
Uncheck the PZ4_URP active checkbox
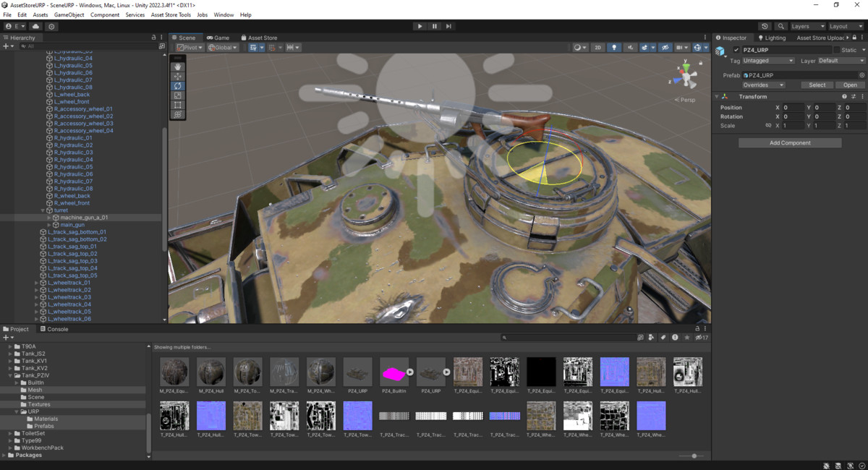pos(736,50)
